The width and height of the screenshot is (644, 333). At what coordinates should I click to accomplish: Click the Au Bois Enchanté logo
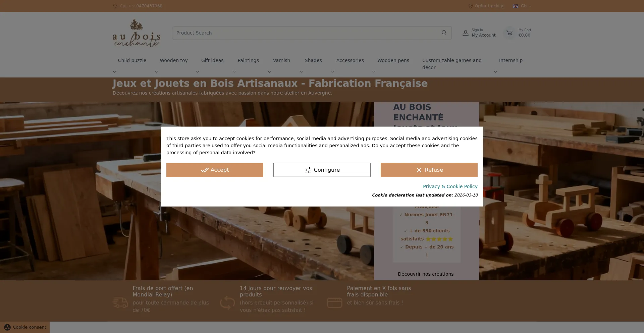[x=137, y=33]
